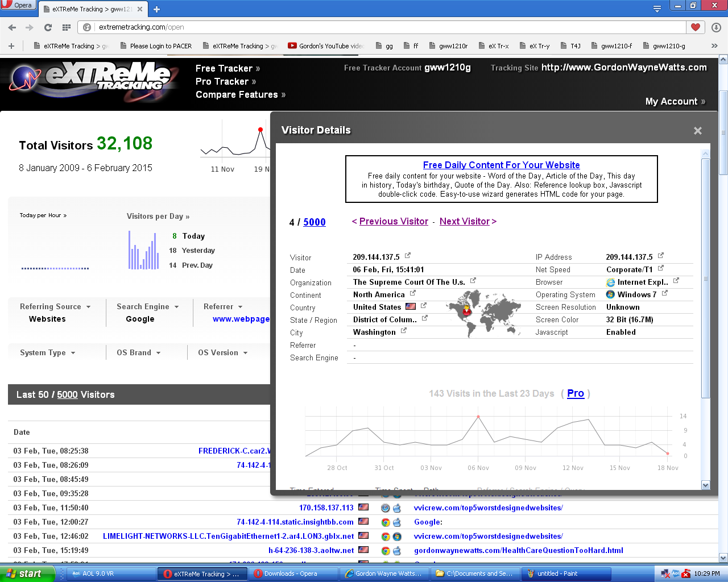
Task: Open external link icon in IP Address row
Action: (x=660, y=256)
